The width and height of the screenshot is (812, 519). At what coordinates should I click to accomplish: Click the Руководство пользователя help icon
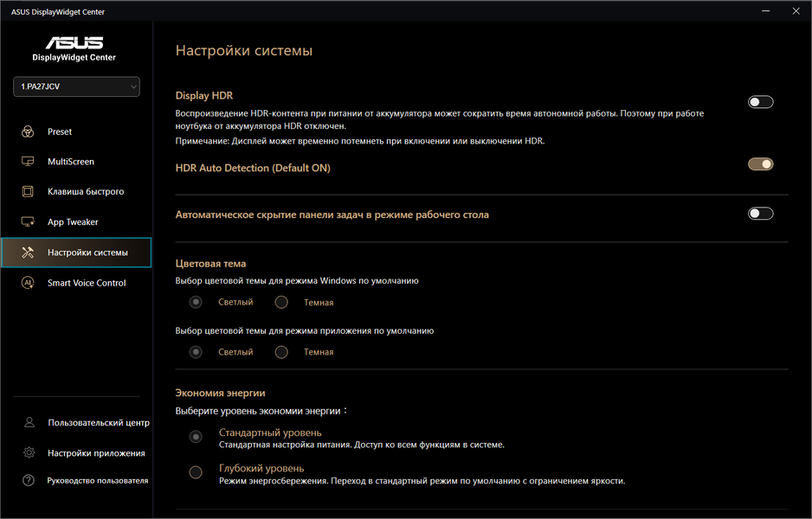click(x=29, y=480)
